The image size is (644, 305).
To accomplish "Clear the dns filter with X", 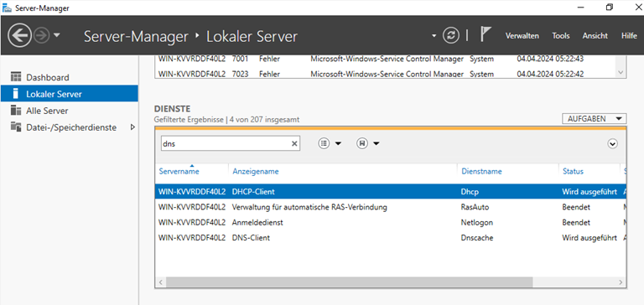I will coord(294,143).
